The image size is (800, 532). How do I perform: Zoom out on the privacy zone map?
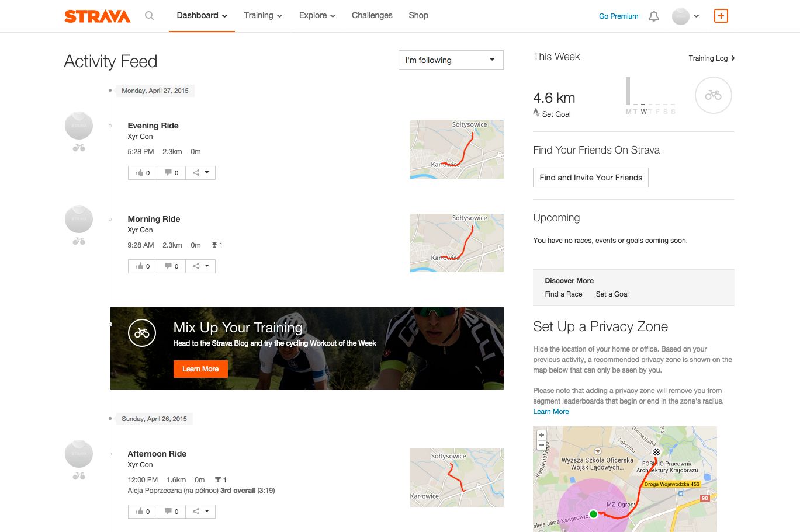(x=542, y=444)
